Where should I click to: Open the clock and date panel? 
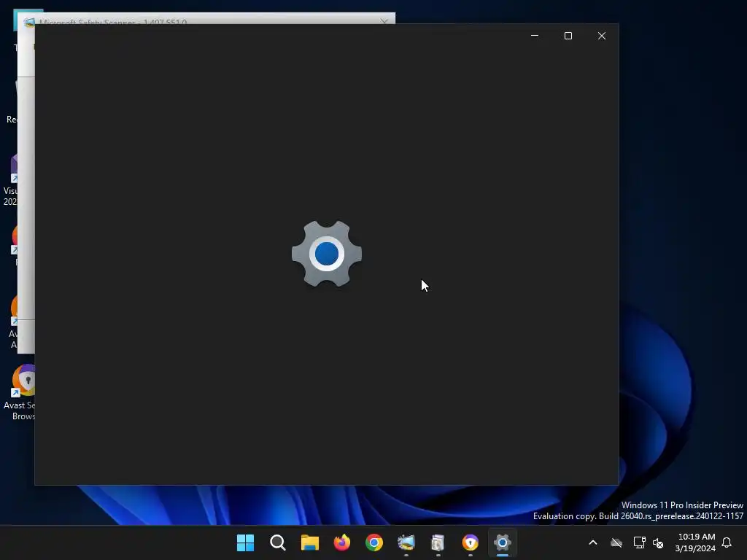695,542
